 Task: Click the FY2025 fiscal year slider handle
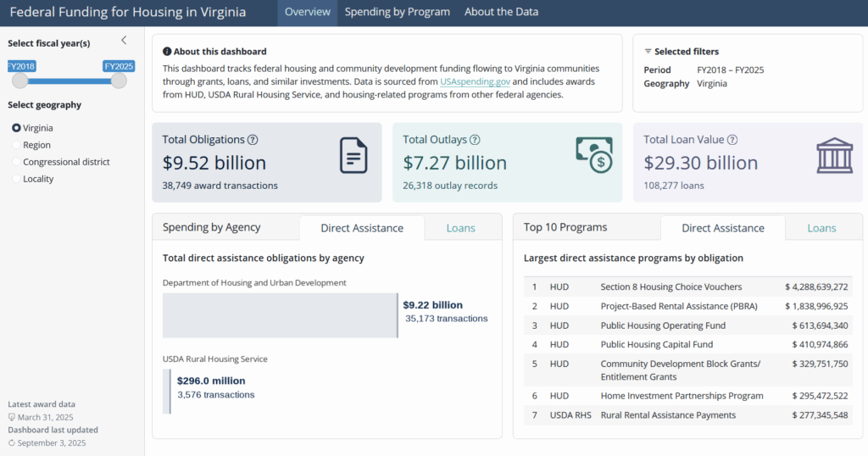[119, 81]
